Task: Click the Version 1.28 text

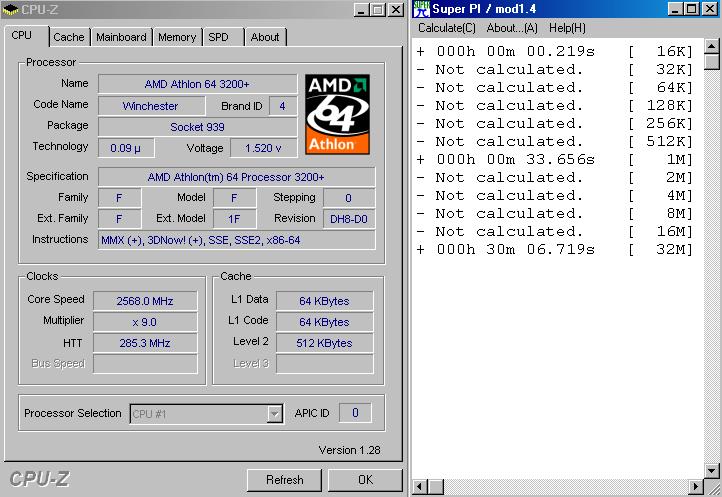Action: (349, 450)
